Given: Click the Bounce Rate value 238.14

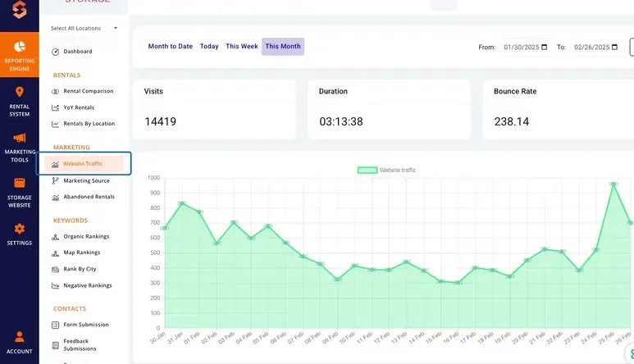Looking at the screenshot, I should point(512,121).
